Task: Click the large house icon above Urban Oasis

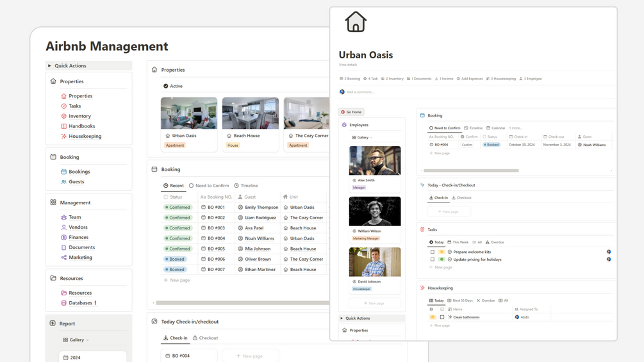Action: point(356,22)
